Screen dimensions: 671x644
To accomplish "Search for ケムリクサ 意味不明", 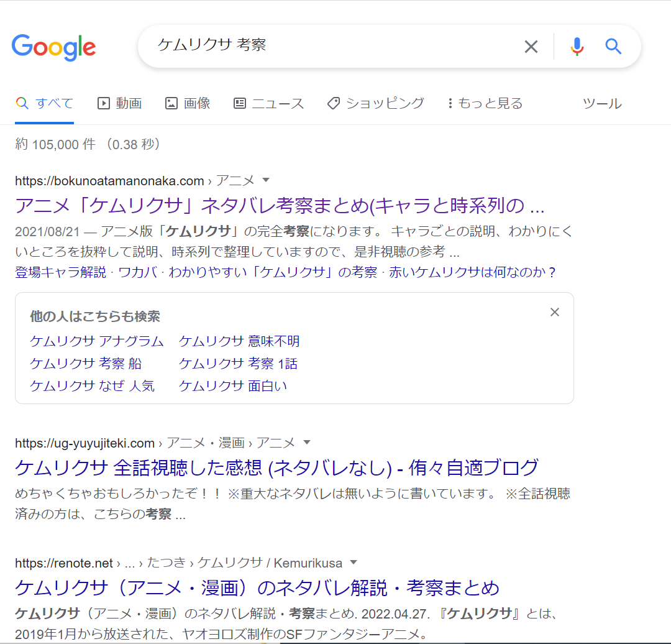I will [239, 341].
